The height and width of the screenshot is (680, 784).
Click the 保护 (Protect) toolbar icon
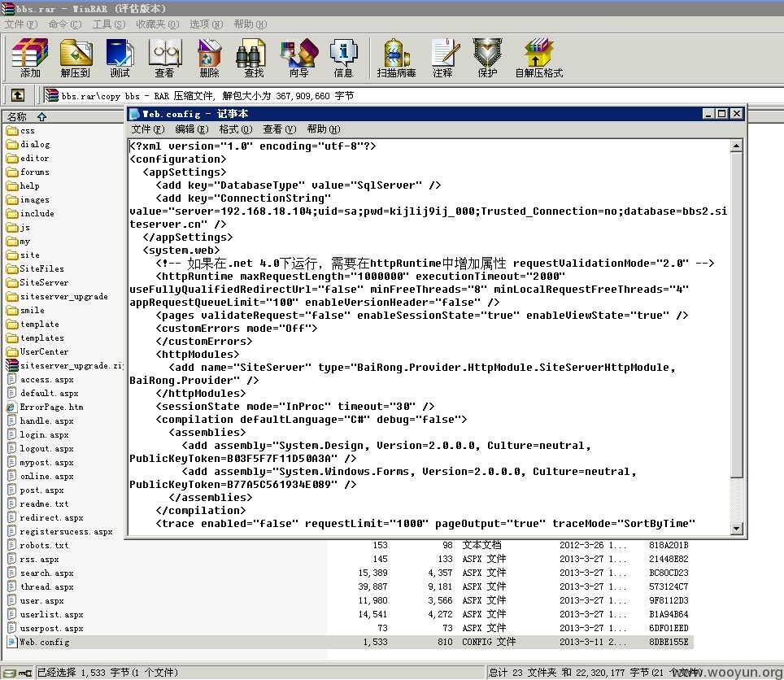(x=487, y=58)
